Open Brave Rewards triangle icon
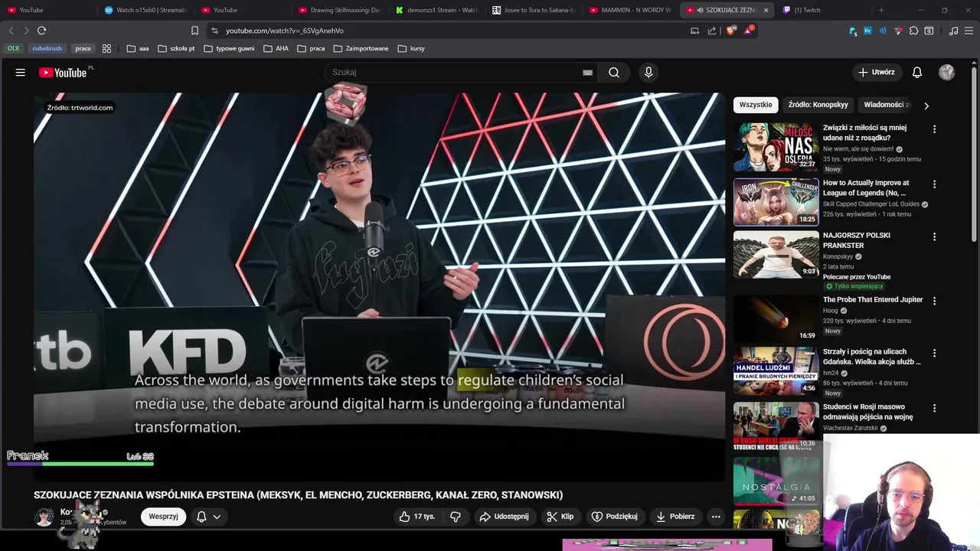 coord(748,31)
